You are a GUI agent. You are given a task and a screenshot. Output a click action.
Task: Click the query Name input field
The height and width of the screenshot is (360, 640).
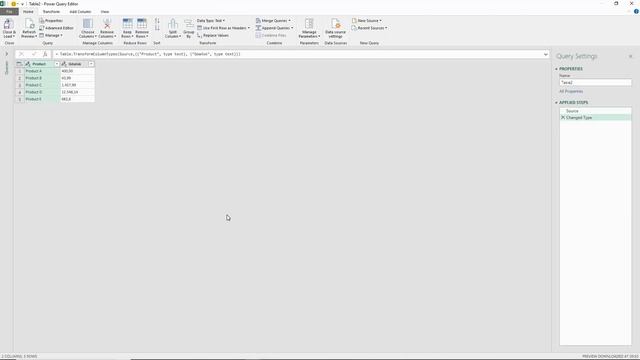click(x=595, y=82)
